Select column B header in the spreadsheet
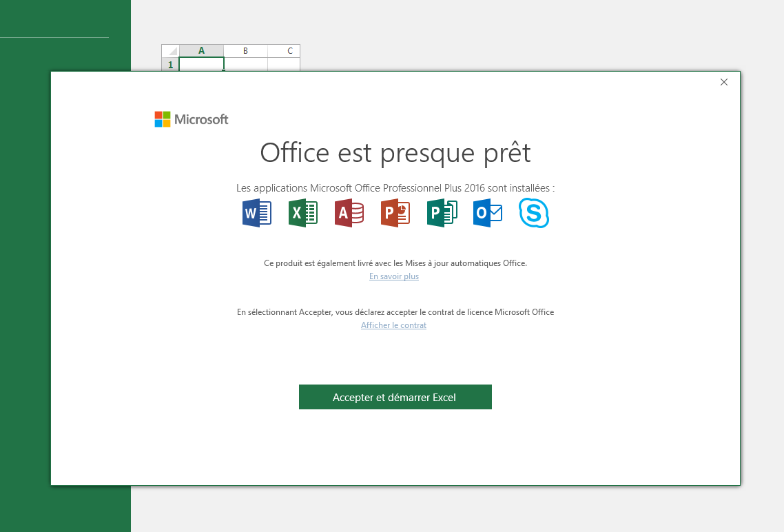The width and height of the screenshot is (784, 532). tap(245, 50)
